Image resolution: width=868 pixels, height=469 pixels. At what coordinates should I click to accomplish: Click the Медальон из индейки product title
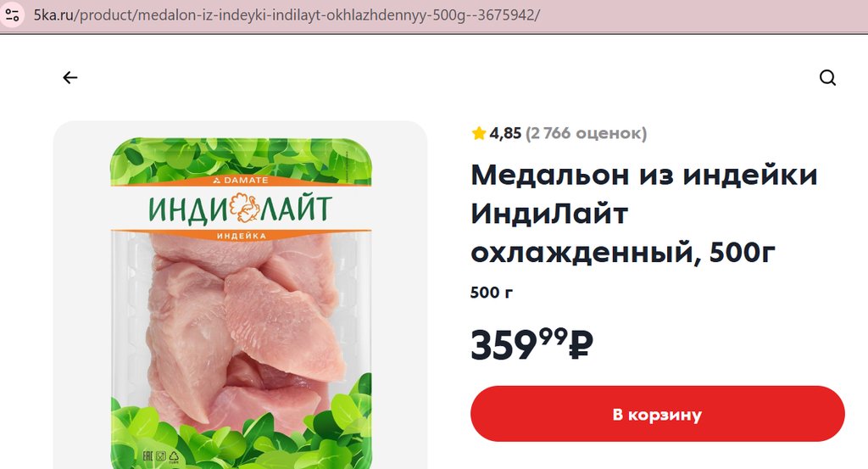[644, 175]
